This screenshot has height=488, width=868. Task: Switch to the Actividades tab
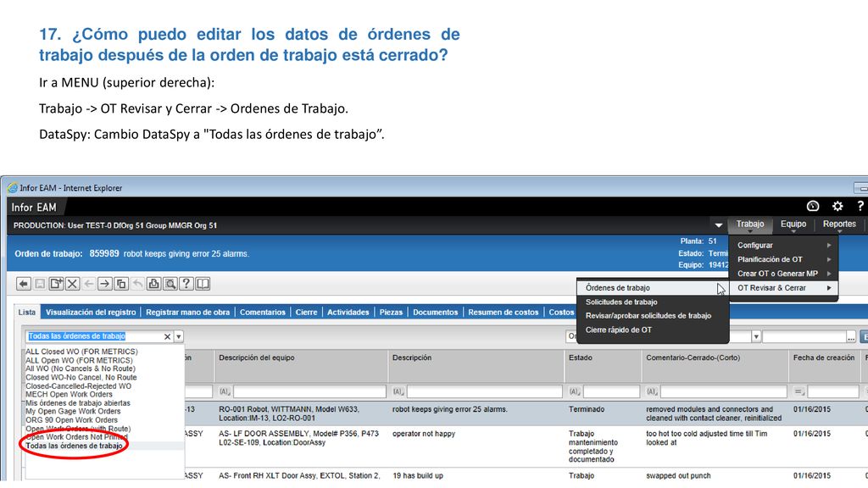pos(348,313)
